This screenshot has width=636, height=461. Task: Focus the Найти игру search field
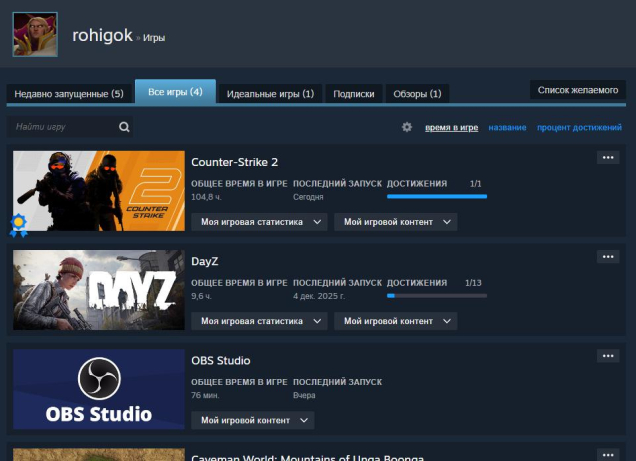pyautogui.click(x=62, y=127)
